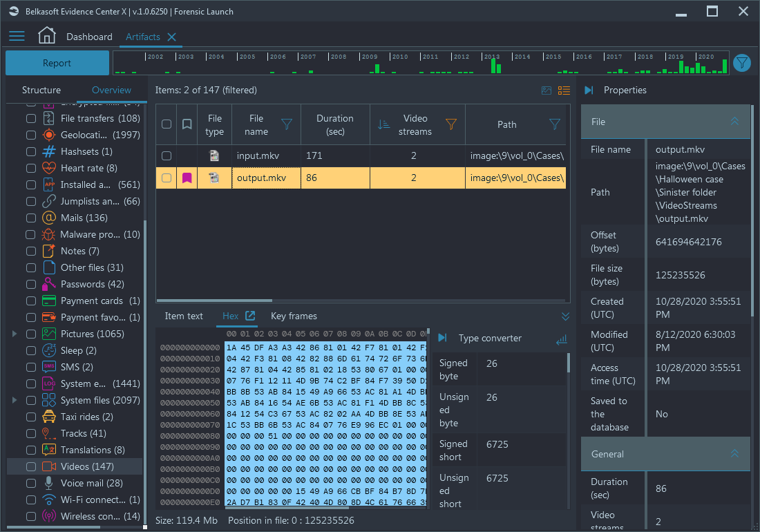Click the bookmark column header icon
Viewport: 760px width, 532px height.
tap(187, 124)
